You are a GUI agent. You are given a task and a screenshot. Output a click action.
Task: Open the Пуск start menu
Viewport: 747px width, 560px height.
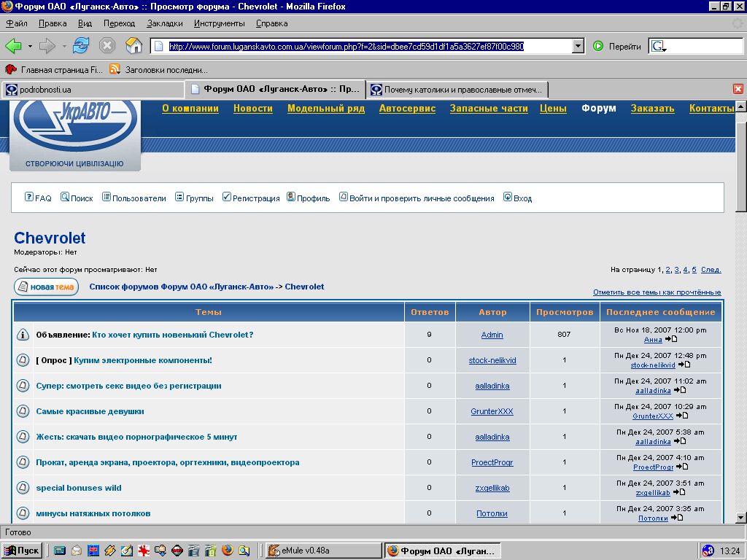pyautogui.click(x=22, y=551)
